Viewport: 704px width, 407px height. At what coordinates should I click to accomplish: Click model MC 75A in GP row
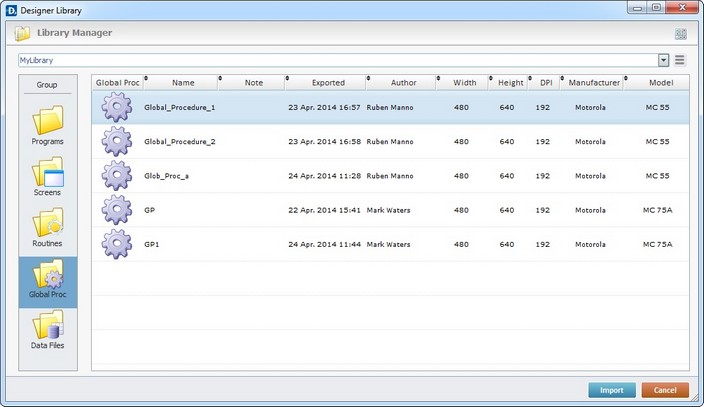(x=657, y=210)
